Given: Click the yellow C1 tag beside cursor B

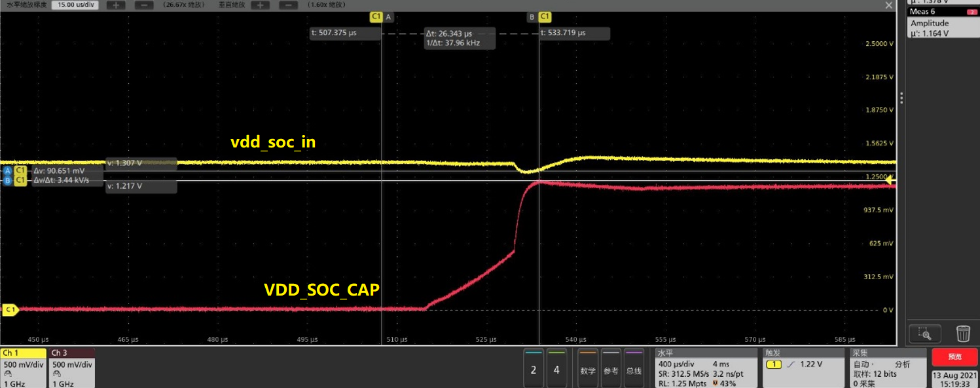Looking at the screenshot, I should tap(545, 16).
